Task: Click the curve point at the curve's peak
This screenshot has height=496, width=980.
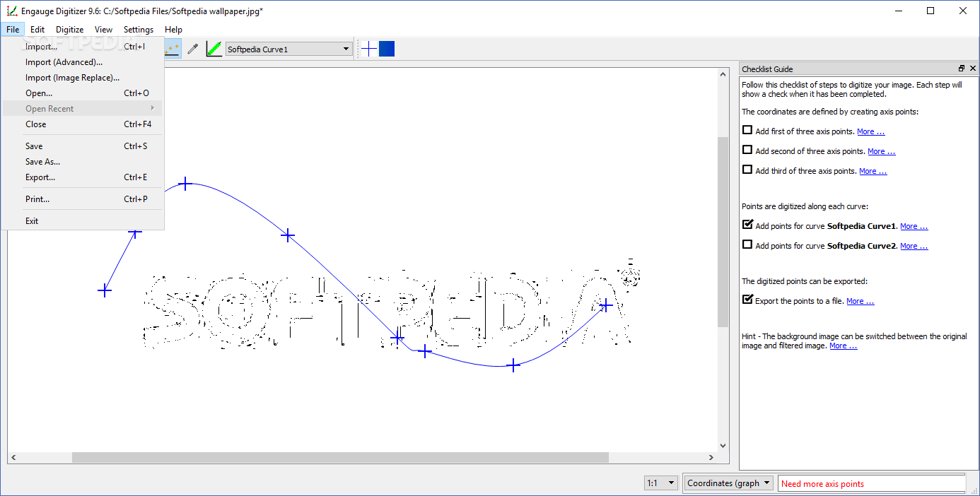Action: [x=185, y=184]
